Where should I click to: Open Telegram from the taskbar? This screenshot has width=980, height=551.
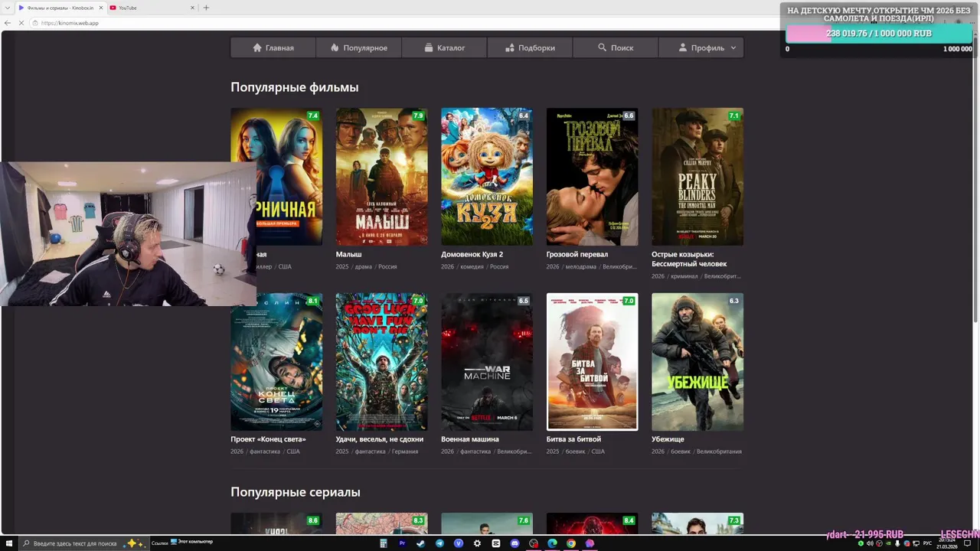point(439,543)
